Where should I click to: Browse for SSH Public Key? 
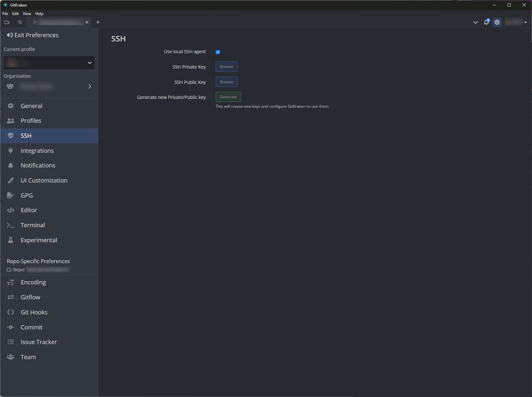pos(227,82)
